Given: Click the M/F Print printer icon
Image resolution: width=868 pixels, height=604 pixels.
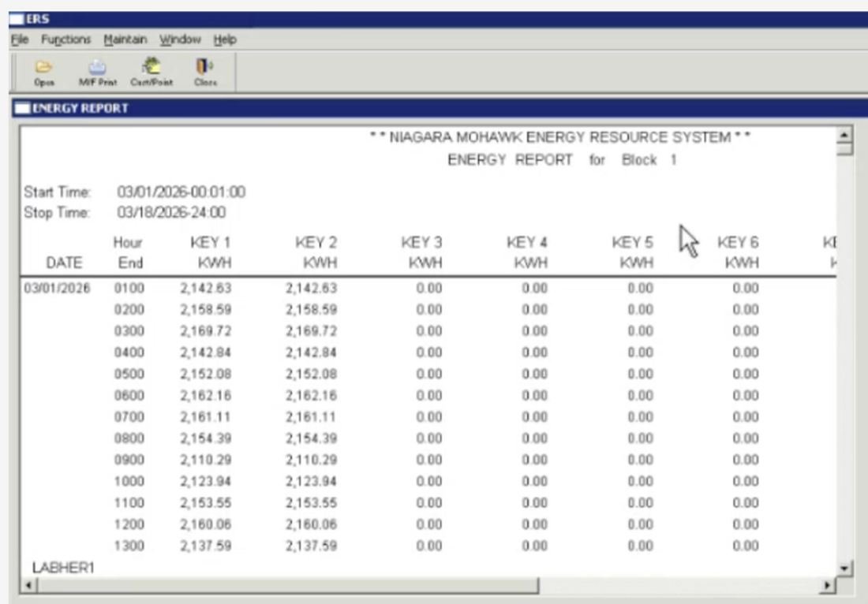Looking at the screenshot, I should click(97, 67).
